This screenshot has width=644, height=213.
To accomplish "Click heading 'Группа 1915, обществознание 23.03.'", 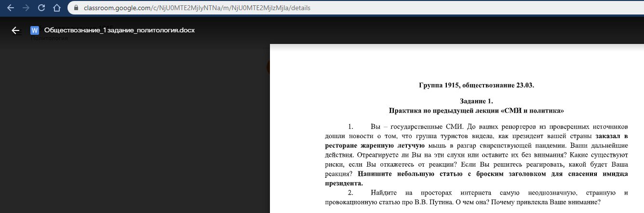I will click(476, 85).
